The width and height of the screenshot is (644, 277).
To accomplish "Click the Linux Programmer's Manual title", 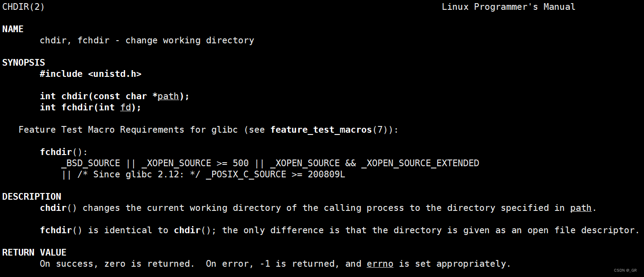I will (x=508, y=7).
